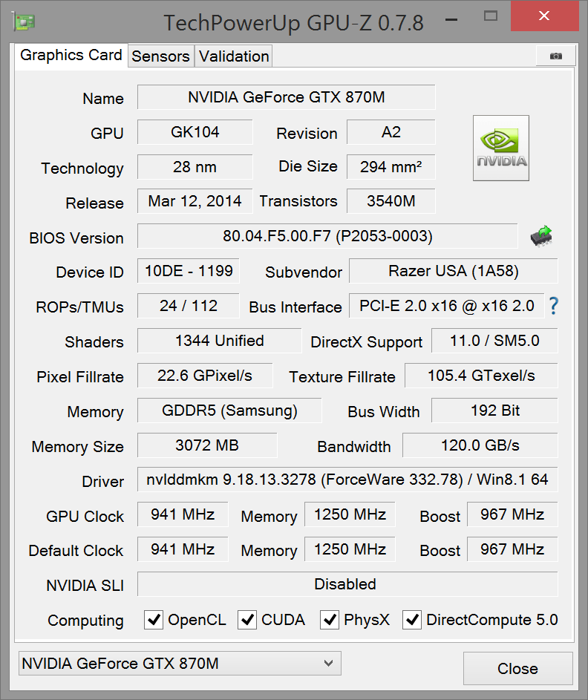The height and width of the screenshot is (700, 588).
Task: Toggle the PhysX checkbox
Action: [x=330, y=620]
